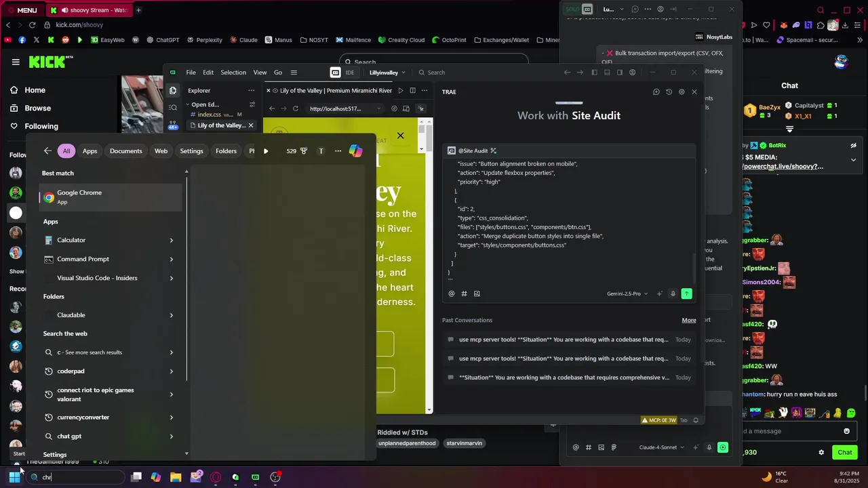Open TRAE panel settings gear
Image resolution: width=868 pixels, height=488 pixels.
(682, 91)
